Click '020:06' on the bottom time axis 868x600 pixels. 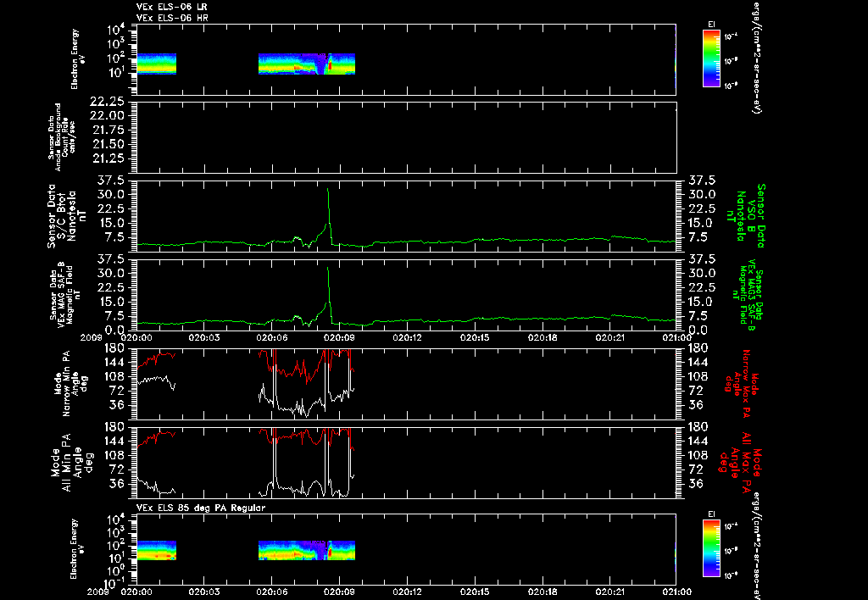[x=272, y=592]
